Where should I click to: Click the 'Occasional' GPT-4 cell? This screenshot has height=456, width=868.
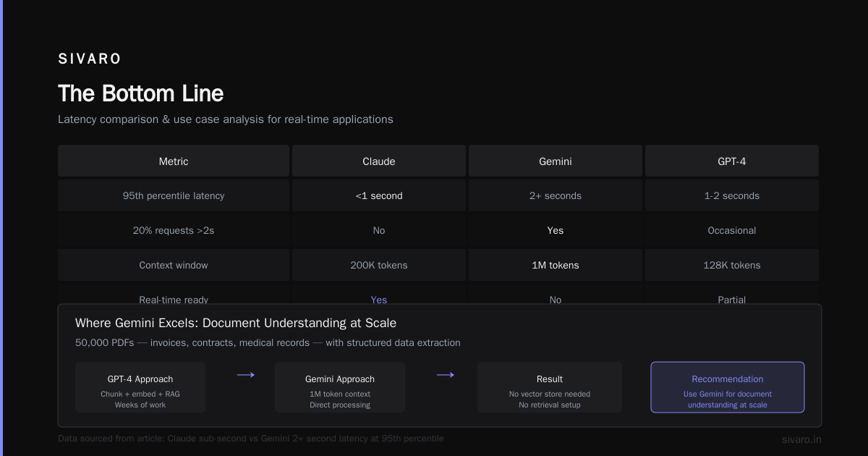pyautogui.click(x=732, y=230)
